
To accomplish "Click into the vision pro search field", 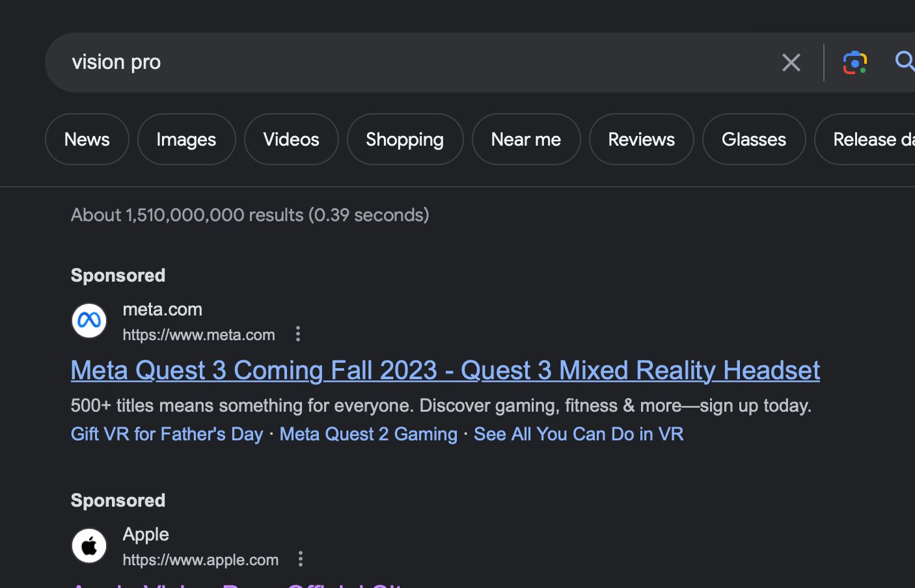I will (390, 62).
